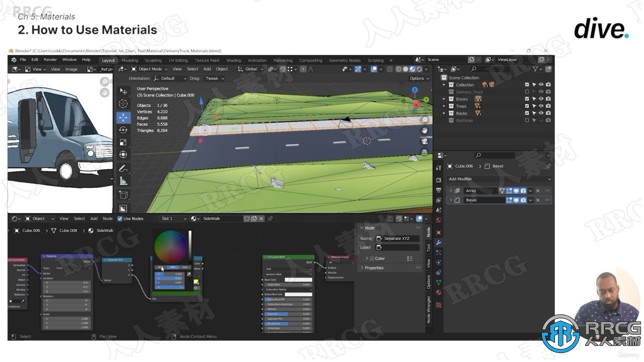Select Hex mode in color picker
644x362 pixels.
coord(185,267)
